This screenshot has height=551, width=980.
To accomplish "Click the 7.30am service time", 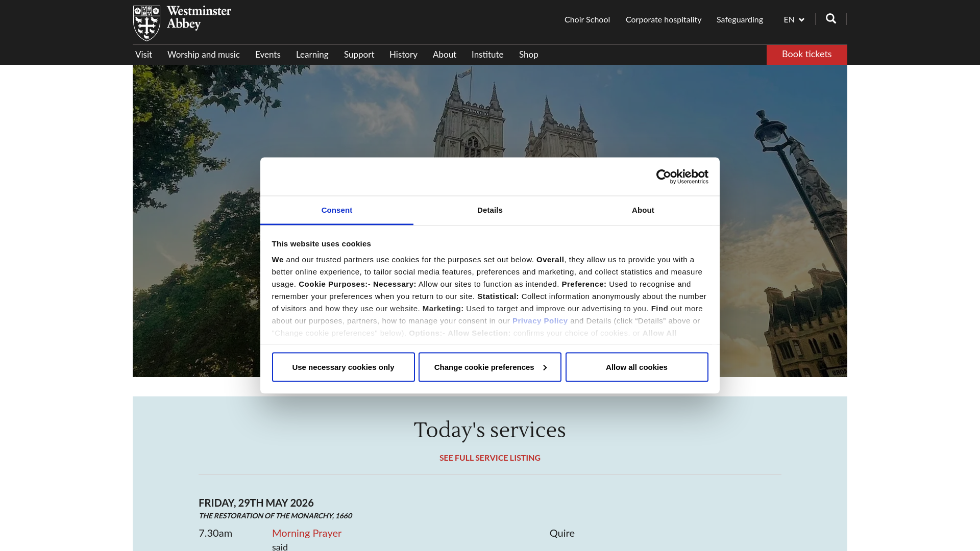I will coord(215,533).
